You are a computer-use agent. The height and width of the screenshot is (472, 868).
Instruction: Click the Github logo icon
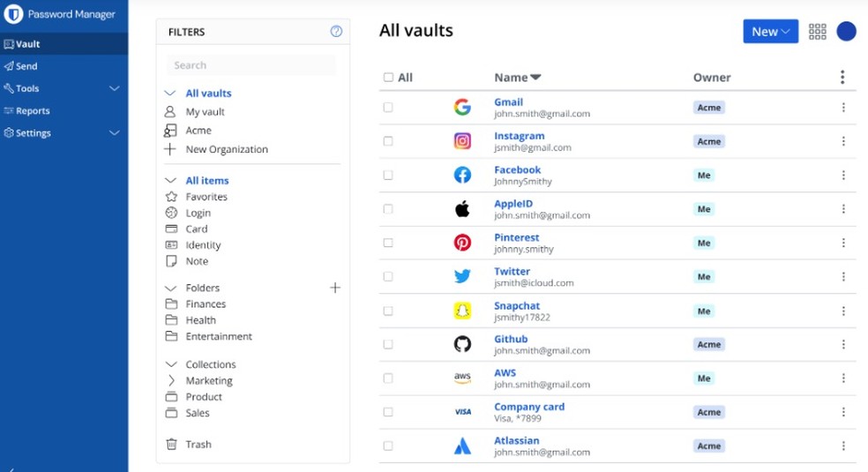point(462,344)
